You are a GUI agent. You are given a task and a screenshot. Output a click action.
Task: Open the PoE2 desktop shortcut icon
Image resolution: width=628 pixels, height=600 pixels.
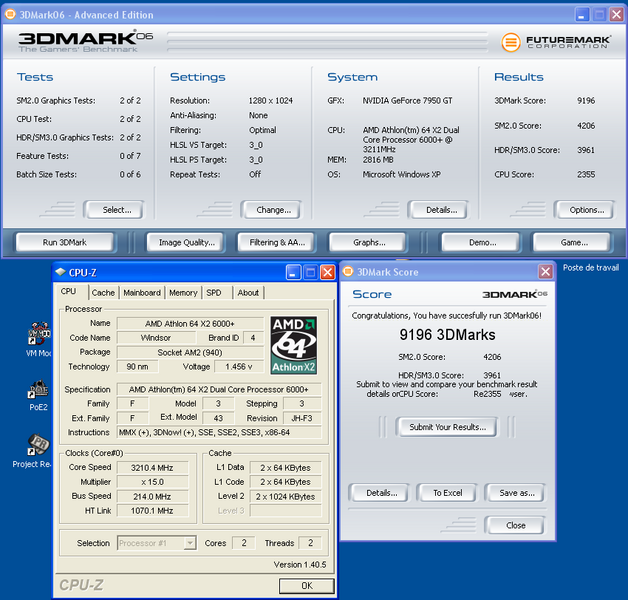point(38,390)
